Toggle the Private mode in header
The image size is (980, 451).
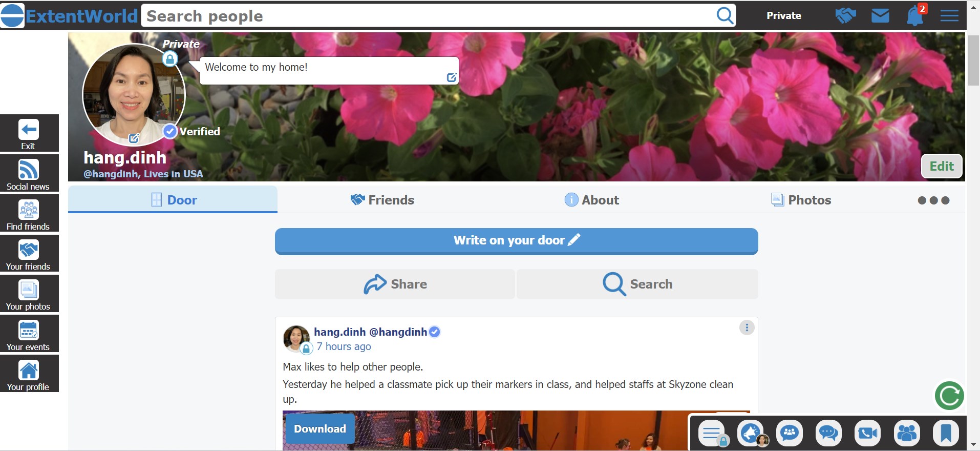[783, 15]
